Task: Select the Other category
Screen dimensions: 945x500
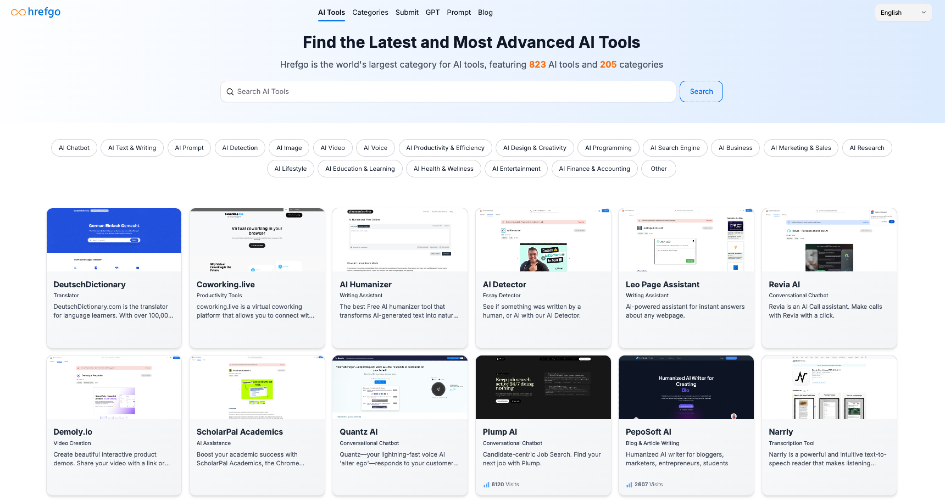Action: point(659,169)
